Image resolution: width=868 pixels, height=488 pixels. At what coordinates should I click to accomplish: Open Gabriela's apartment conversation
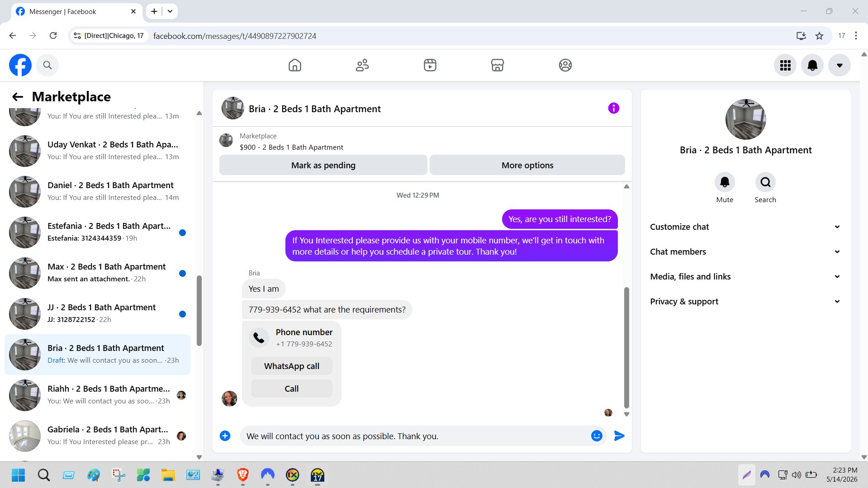tap(97, 436)
